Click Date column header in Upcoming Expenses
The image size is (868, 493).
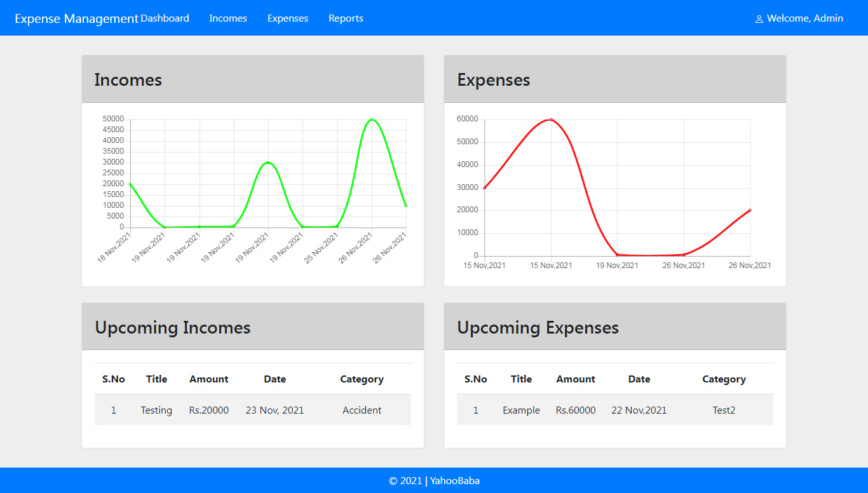tap(639, 379)
